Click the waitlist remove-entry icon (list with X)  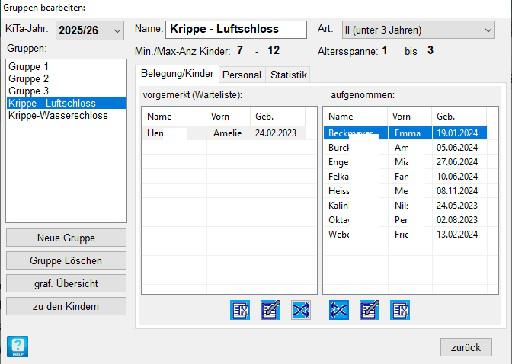pos(240,310)
